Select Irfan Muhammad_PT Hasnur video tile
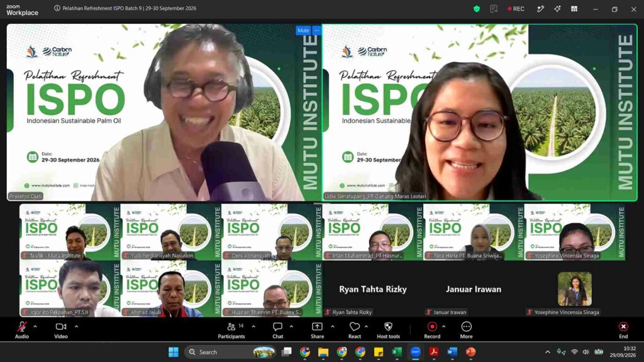This screenshot has height=362, width=644. point(372,232)
